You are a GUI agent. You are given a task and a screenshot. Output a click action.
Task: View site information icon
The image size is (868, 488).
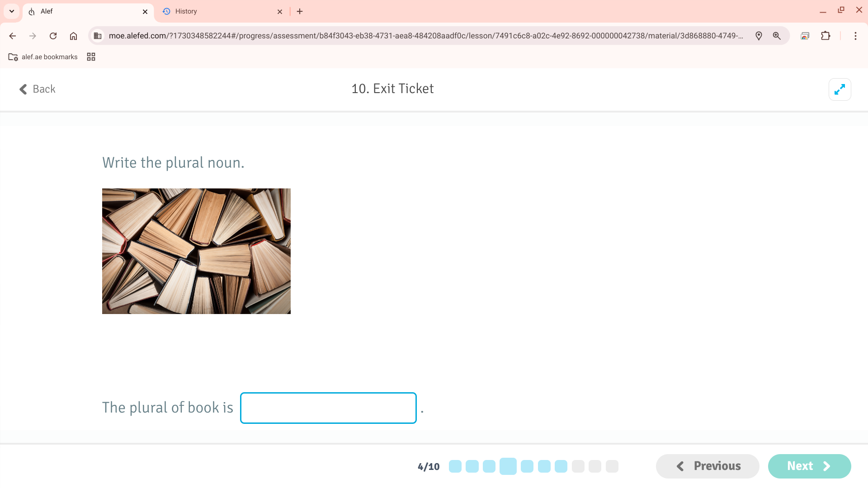(98, 36)
